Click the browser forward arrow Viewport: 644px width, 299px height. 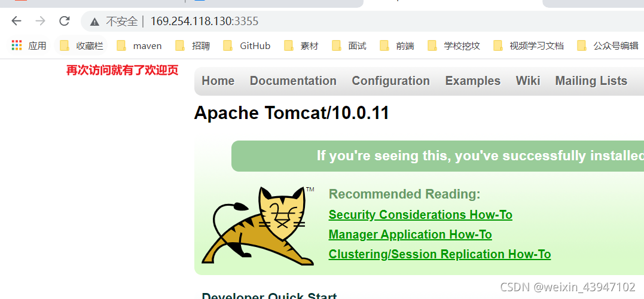coord(40,21)
